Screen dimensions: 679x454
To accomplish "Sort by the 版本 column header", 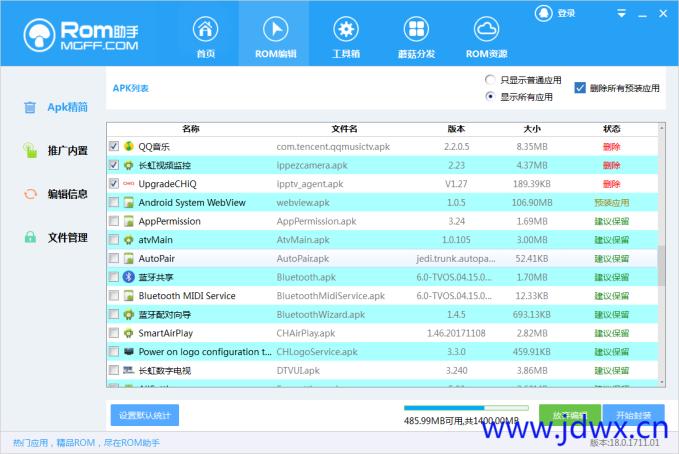I will pos(456,129).
